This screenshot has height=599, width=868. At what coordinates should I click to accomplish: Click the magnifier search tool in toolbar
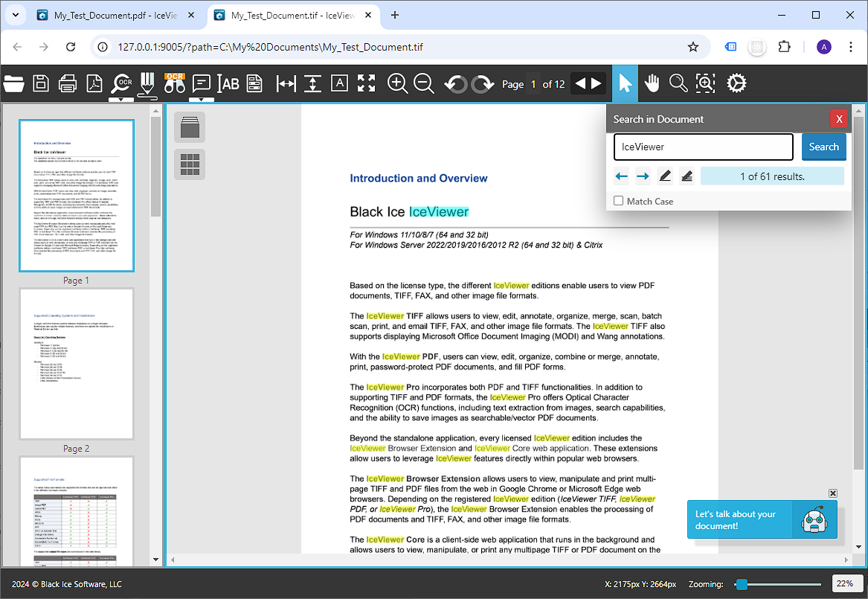(x=678, y=83)
